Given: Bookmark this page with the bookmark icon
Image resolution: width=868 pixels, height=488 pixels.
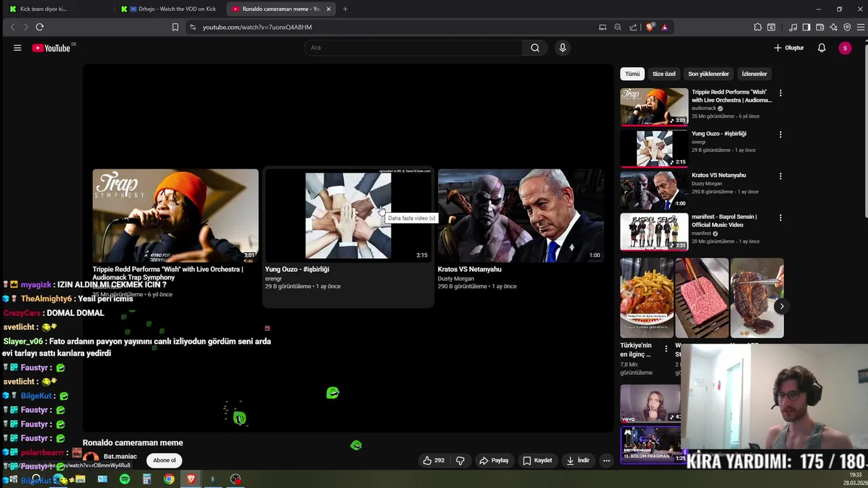Looking at the screenshot, I should point(175,27).
